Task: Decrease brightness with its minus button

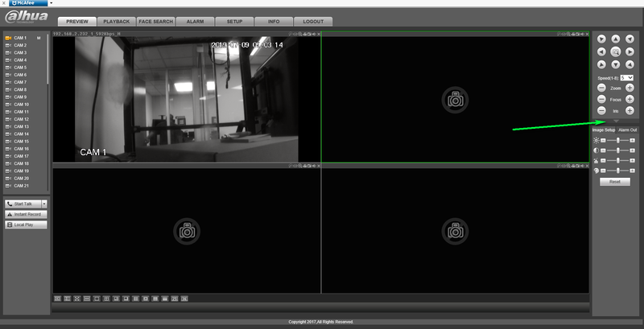Action: pyautogui.click(x=603, y=140)
